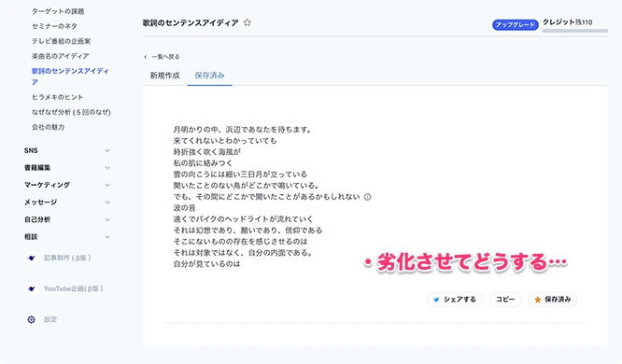The height and width of the screenshot is (364, 622).
Task: Click the page title 歌詞のセンテンスアイディア
Action: [x=191, y=23]
